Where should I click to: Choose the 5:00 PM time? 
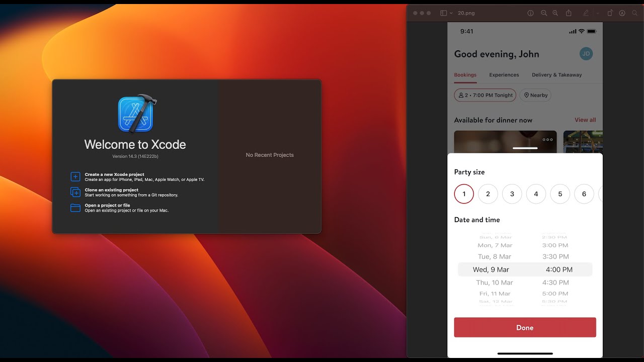click(555, 294)
